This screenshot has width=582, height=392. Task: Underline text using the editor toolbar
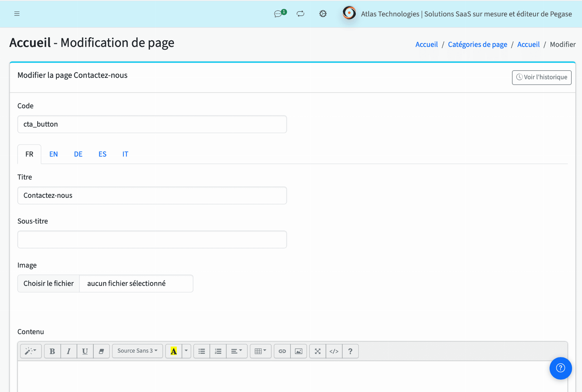tap(85, 351)
